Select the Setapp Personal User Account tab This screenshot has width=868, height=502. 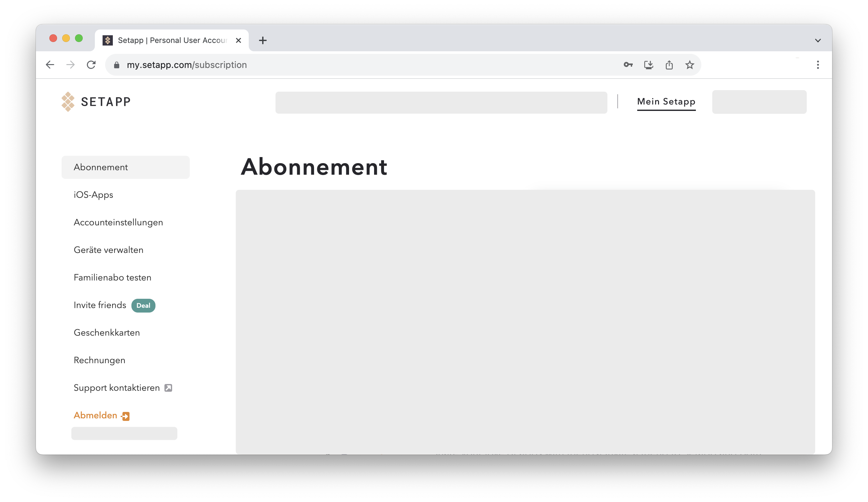(x=171, y=40)
